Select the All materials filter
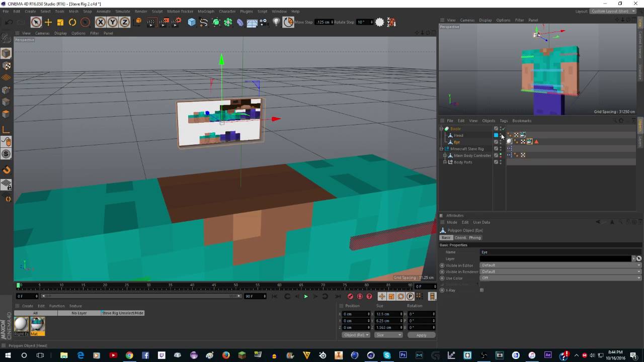This screenshot has height=362, width=644. [x=35, y=313]
